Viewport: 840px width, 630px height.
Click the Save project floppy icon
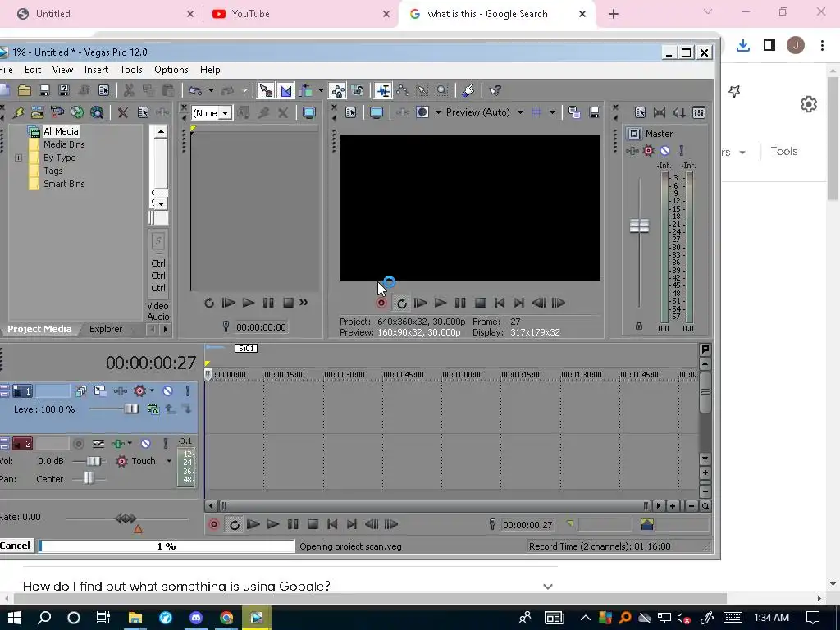coord(44,90)
